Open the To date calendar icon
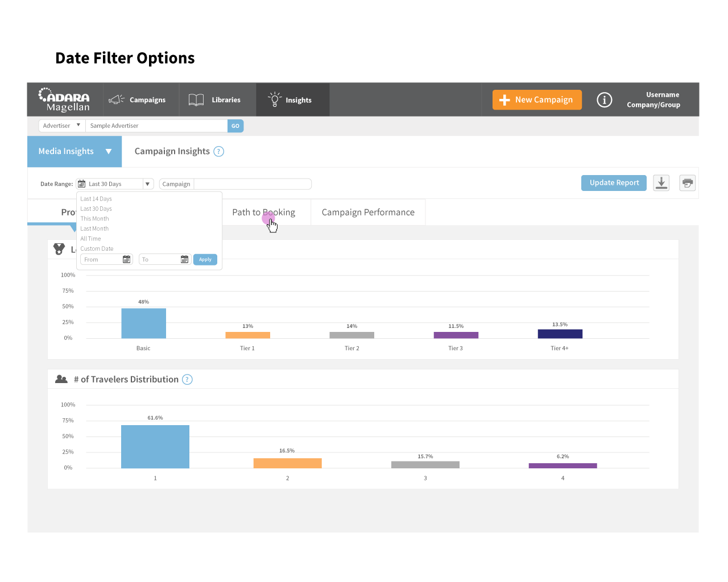728x582 pixels. pos(184,259)
